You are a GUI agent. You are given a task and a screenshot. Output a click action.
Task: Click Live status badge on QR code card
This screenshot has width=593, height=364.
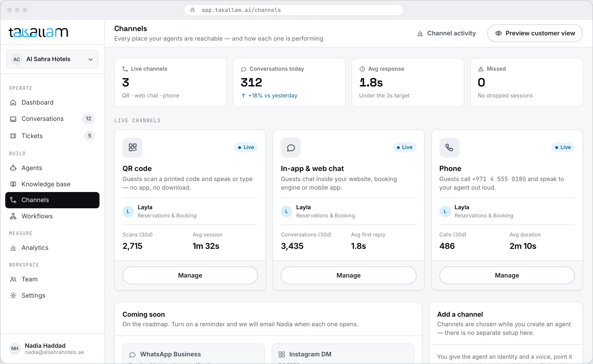pos(246,147)
